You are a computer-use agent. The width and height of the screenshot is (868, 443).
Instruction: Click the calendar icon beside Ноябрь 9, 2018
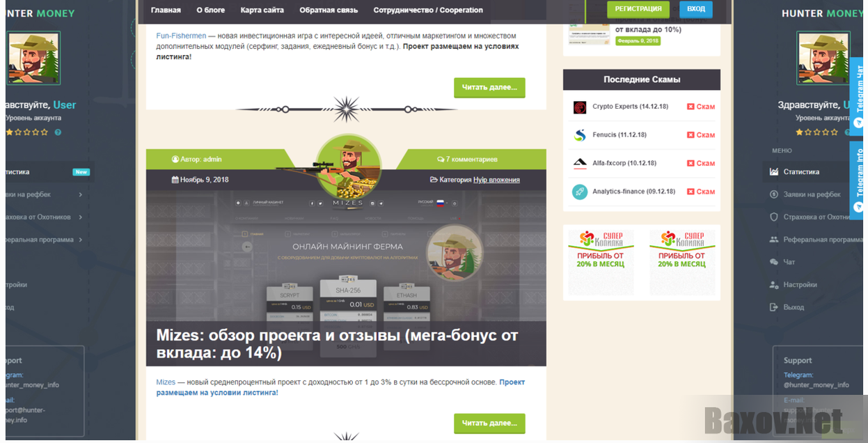point(175,180)
